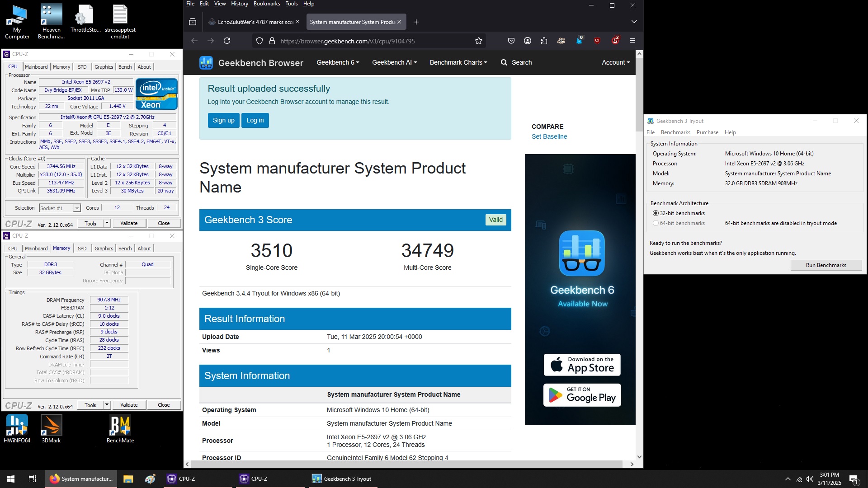The width and height of the screenshot is (868, 488).
Task: Expand Geekbench 6 navigation dropdown
Action: click(x=338, y=62)
